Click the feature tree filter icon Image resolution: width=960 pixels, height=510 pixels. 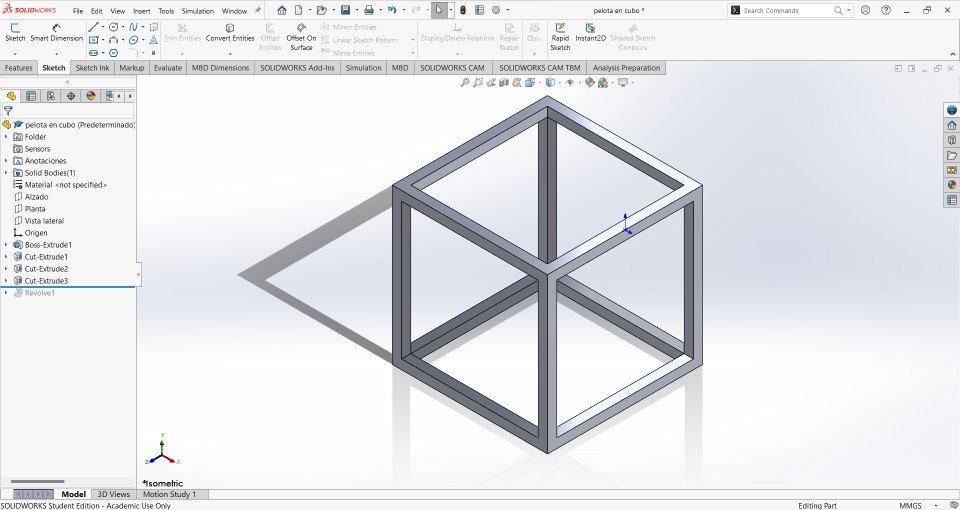tap(8, 111)
